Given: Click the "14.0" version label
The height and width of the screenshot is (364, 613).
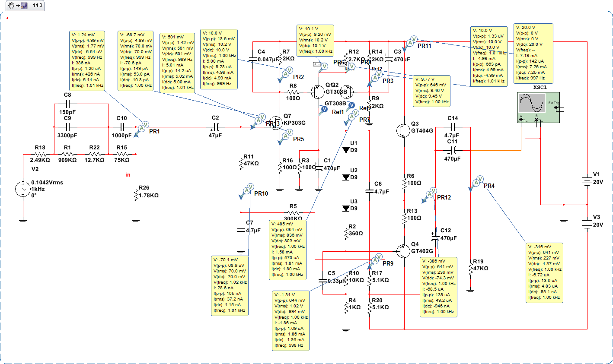Looking at the screenshot, I should (x=38, y=6).
